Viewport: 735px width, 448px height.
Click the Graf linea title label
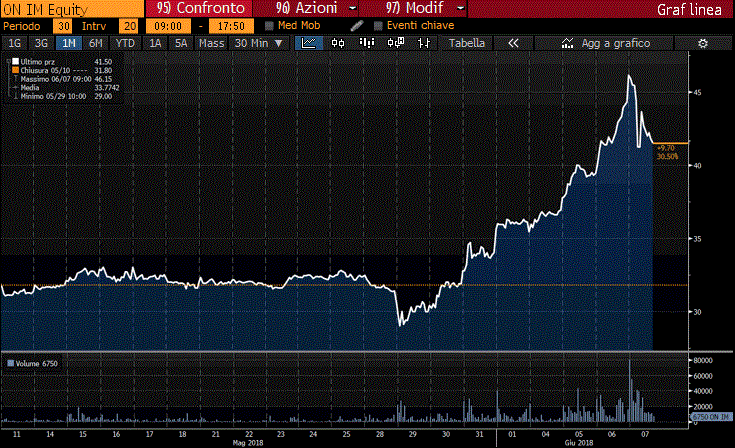pyautogui.click(x=689, y=9)
